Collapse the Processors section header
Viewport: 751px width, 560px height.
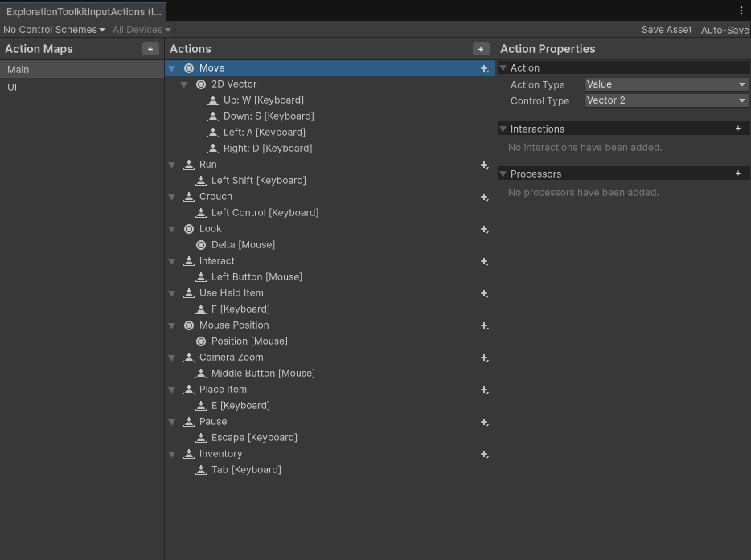503,174
